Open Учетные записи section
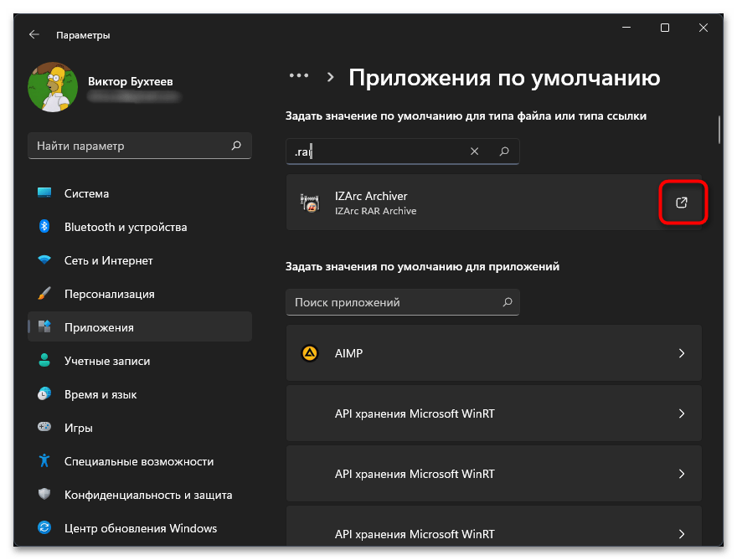 click(140, 361)
